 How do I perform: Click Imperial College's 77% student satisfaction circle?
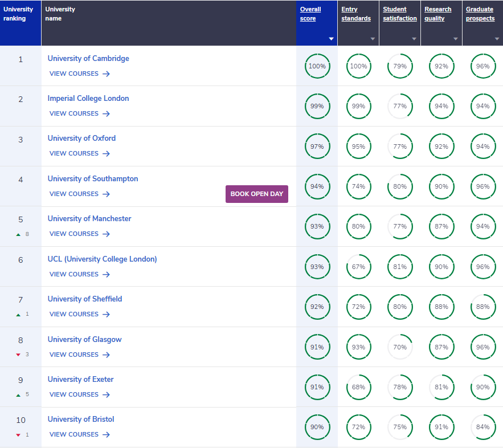[400, 106]
